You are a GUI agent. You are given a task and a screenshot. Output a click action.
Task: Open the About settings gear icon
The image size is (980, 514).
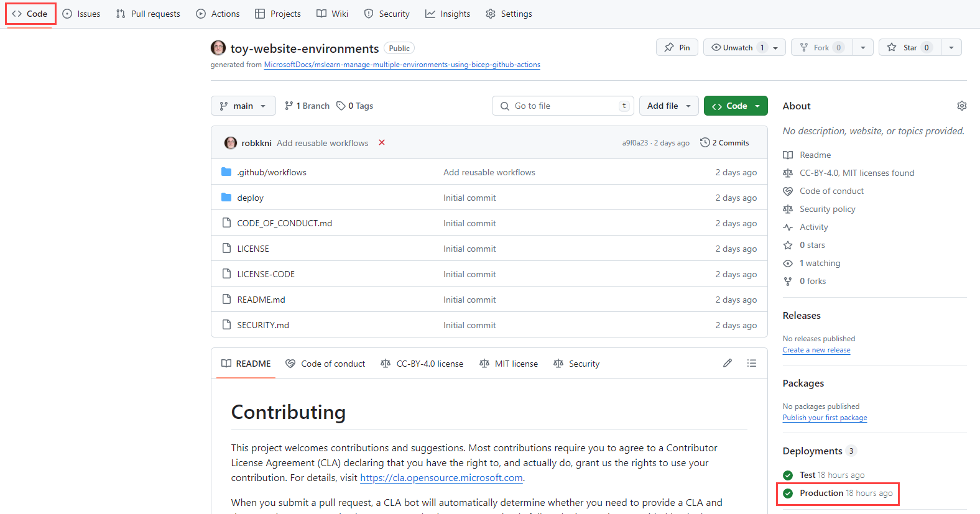962,106
